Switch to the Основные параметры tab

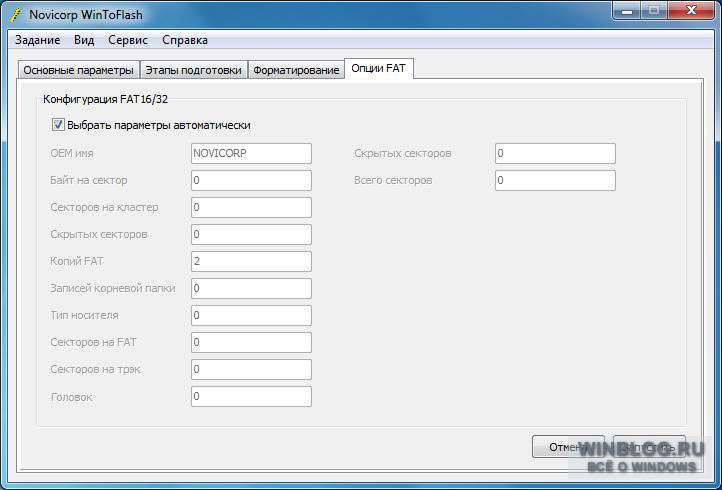pyautogui.click(x=78, y=70)
